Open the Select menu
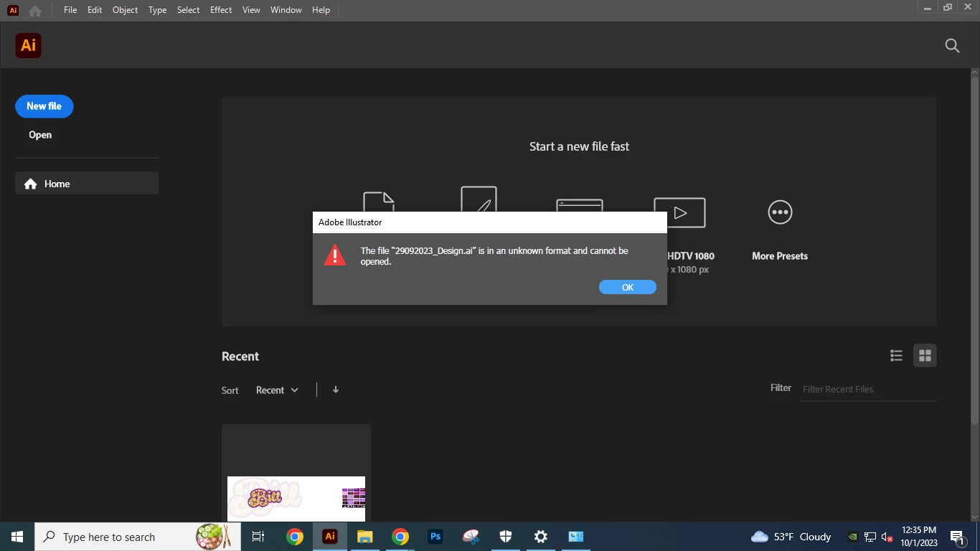Image resolution: width=980 pixels, height=551 pixels. coord(189,10)
